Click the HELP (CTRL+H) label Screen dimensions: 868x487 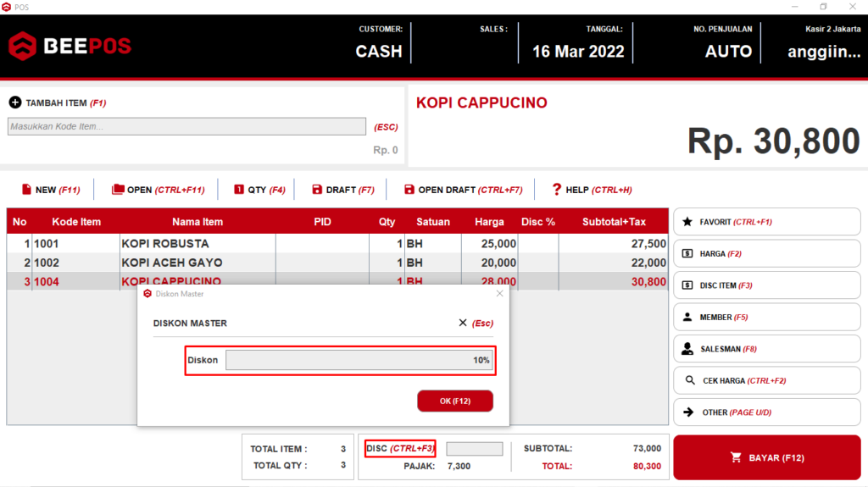598,190
